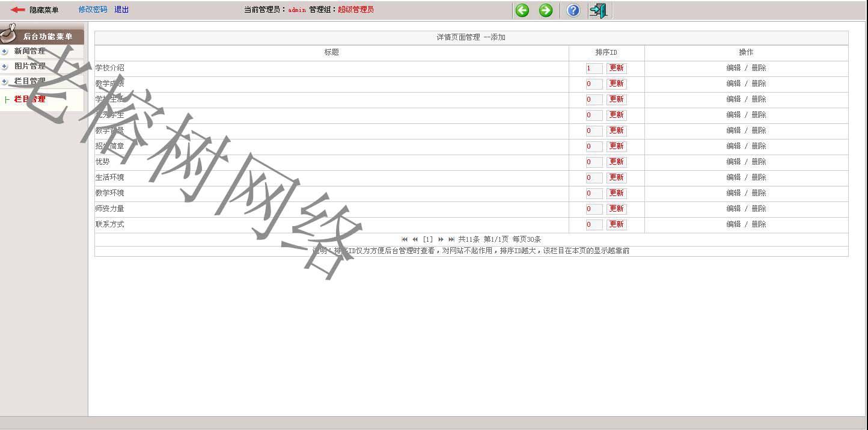Click 更新 for the 招生简章 row

pos(616,146)
